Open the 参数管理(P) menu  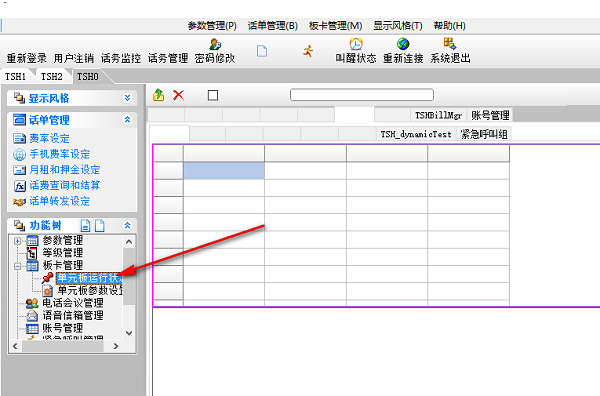212,26
